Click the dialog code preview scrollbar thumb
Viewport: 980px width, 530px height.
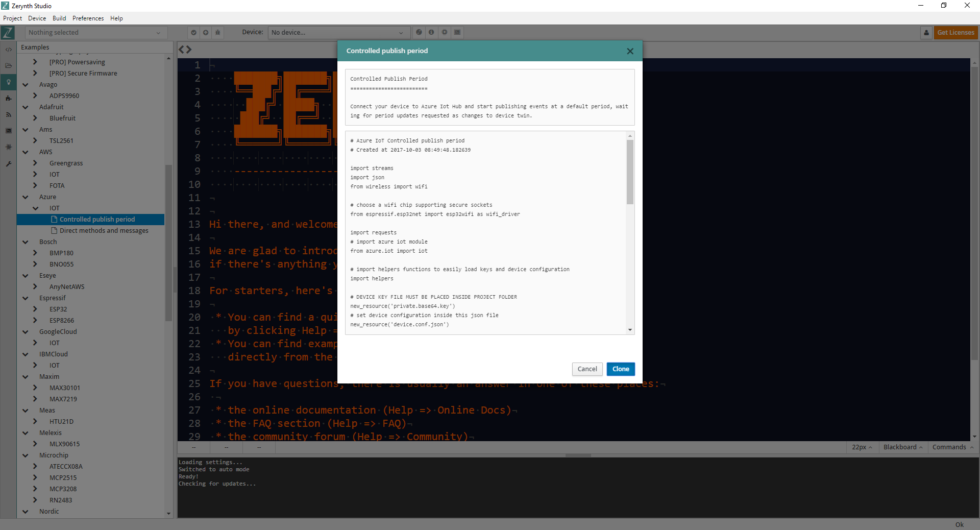click(630, 172)
